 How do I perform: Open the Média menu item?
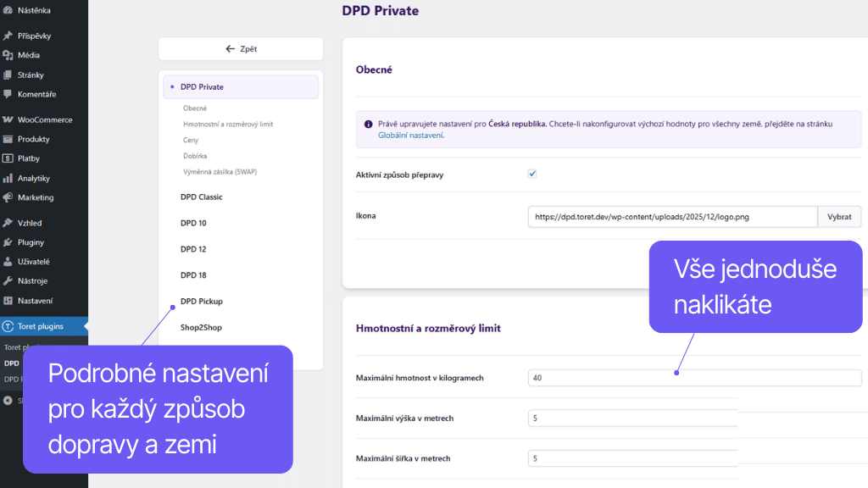point(44,55)
